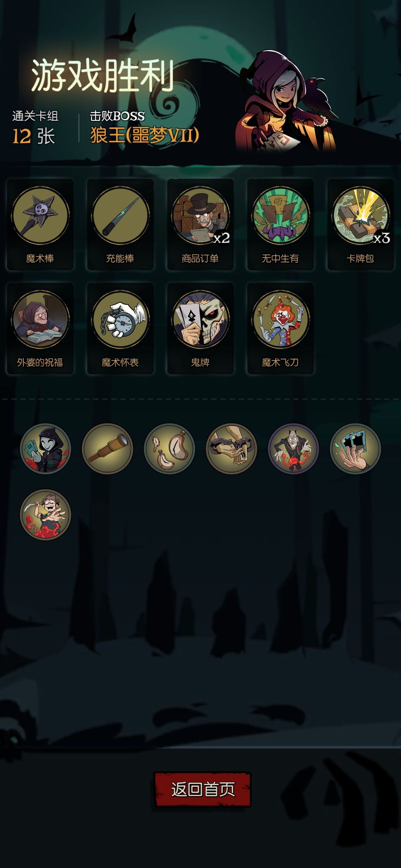
Task: Select the hand holding cards relic
Action: (355, 449)
